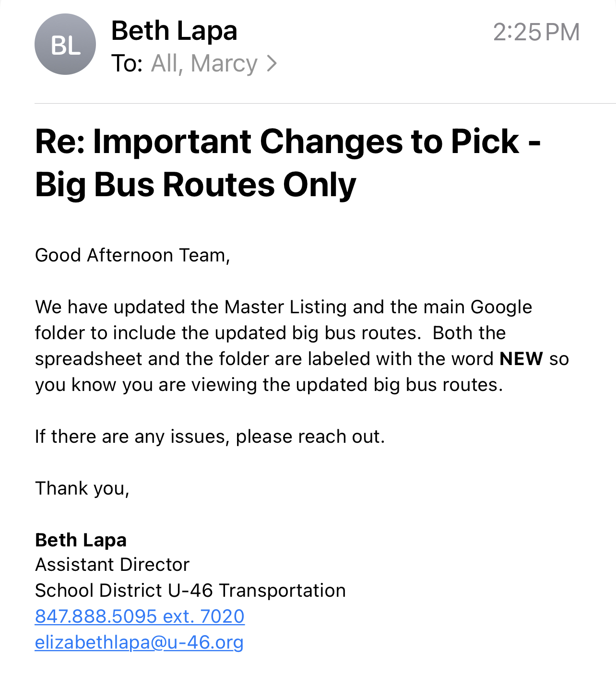Select the recipient Marcy
The height and width of the screenshot is (674, 616).
pyautogui.click(x=224, y=63)
